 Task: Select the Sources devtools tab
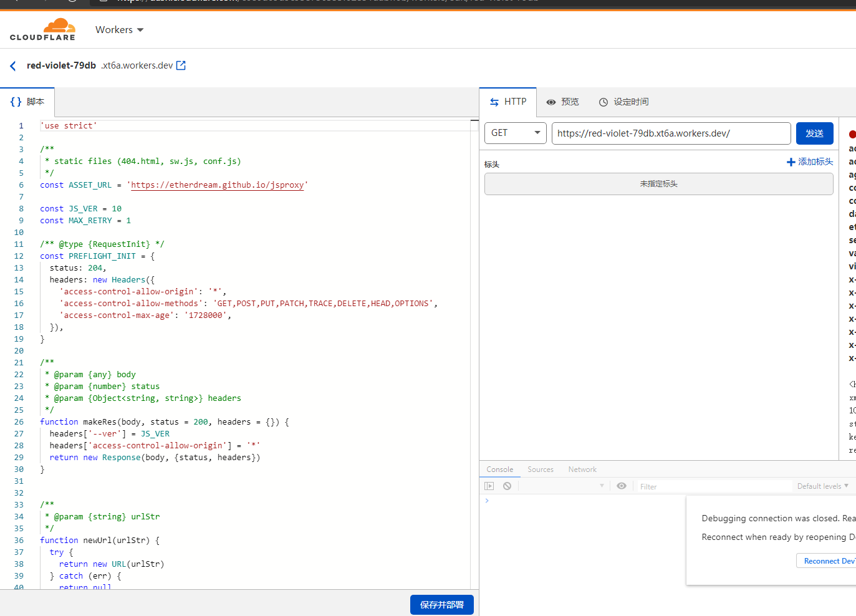click(x=540, y=469)
